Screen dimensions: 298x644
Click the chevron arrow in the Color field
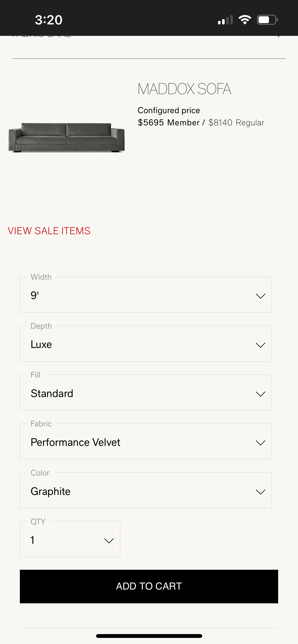click(x=260, y=492)
